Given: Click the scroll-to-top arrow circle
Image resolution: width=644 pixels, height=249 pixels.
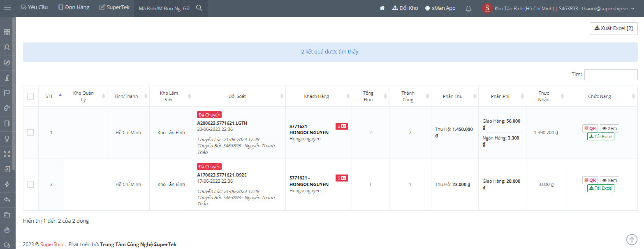Looking at the screenshot, I should [x=631, y=239].
